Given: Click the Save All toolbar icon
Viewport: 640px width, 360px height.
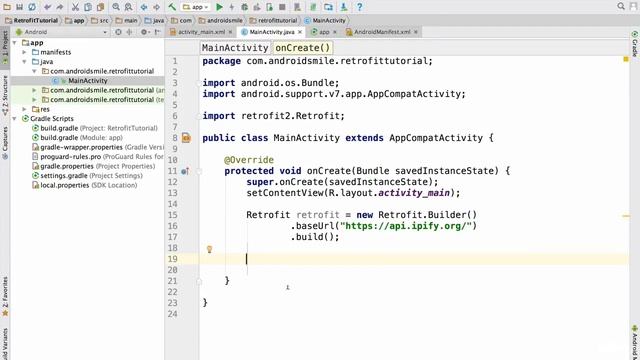Looking at the screenshot, I should coord(19,7).
